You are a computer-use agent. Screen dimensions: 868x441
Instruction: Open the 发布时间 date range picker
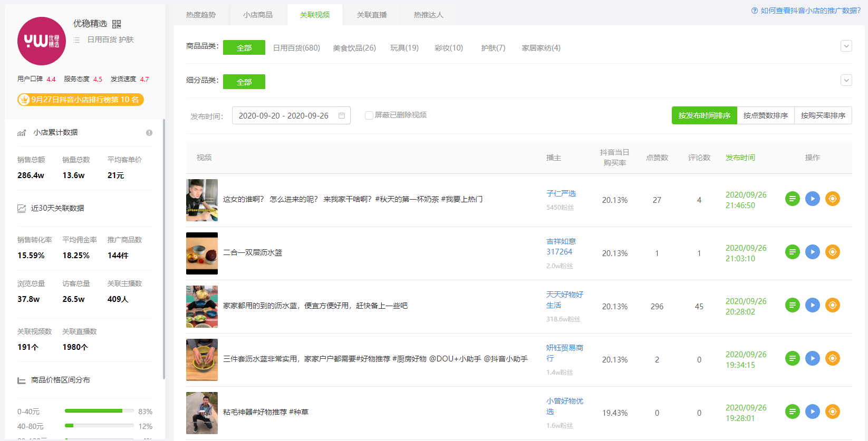tap(291, 115)
